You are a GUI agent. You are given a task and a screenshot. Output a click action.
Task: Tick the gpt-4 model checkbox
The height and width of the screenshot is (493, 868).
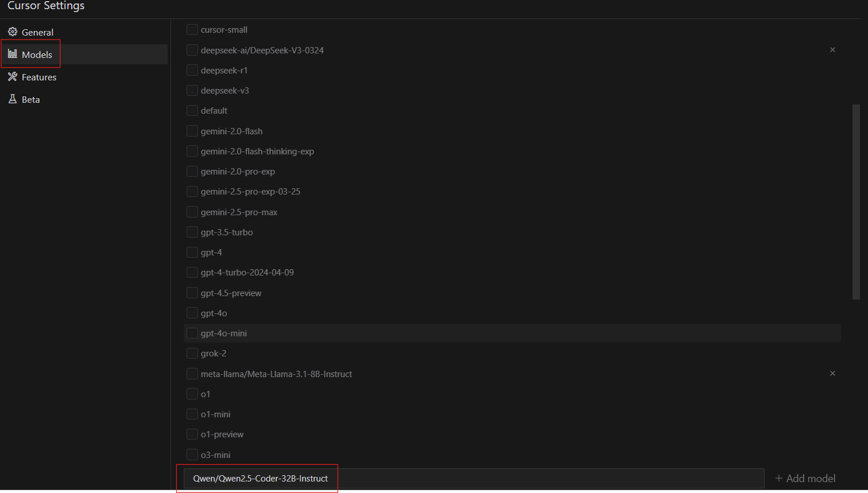click(x=192, y=252)
